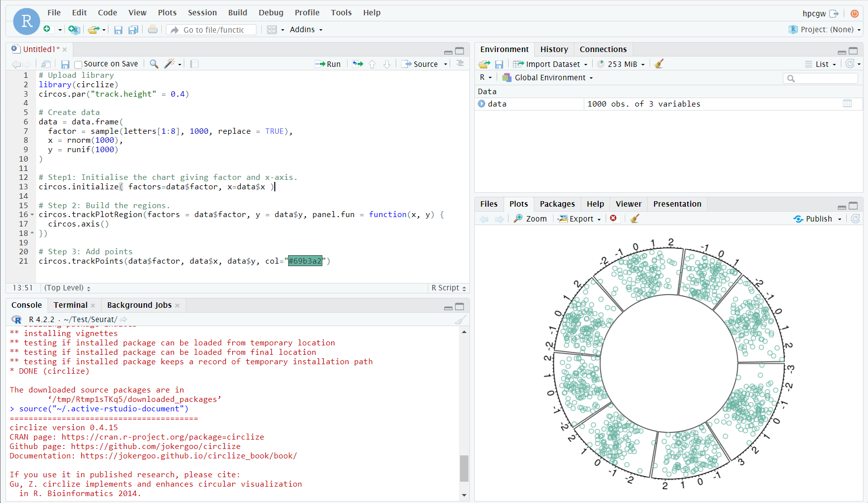This screenshot has width=868, height=503.
Task: Click the document outline icon
Action: [460, 63]
